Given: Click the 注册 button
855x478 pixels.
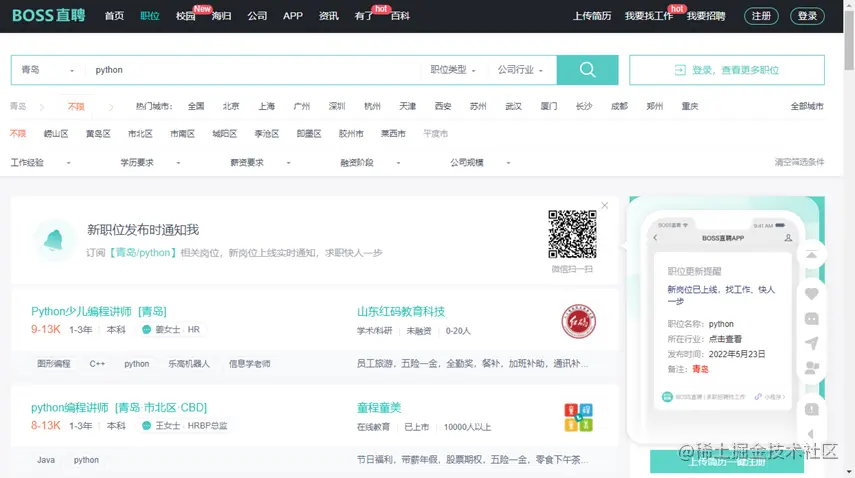Looking at the screenshot, I should (x=761, y=16).
